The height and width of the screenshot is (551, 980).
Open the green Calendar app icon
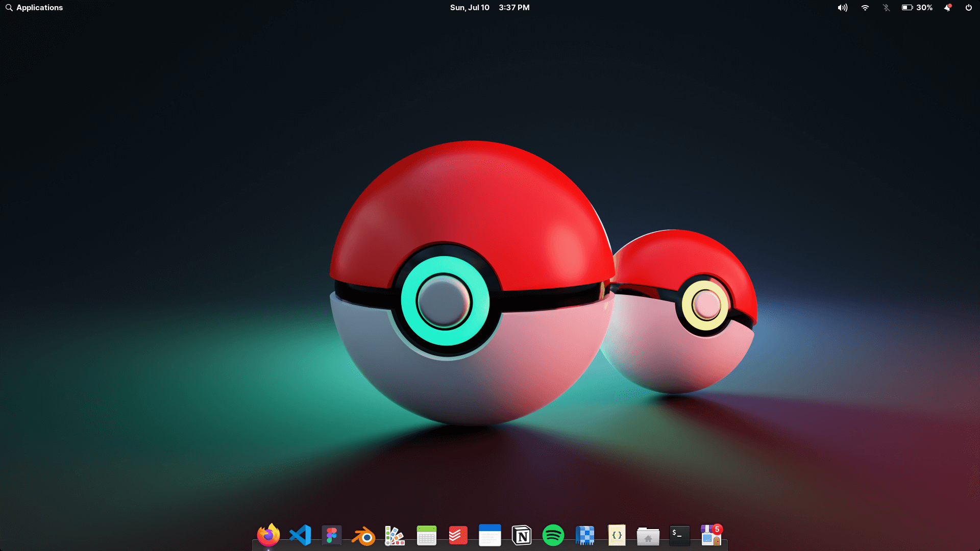pyautogui.click(x=426, y=536)
